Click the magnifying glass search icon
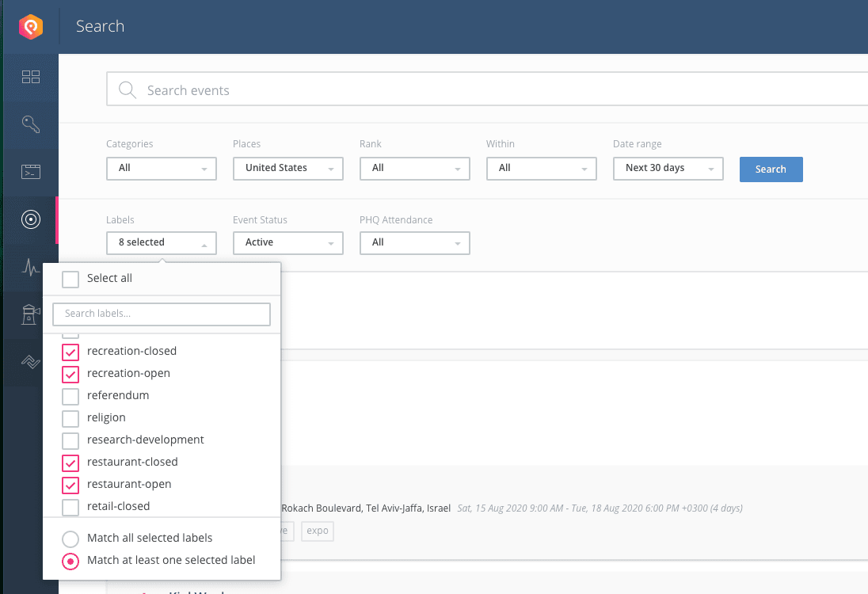The height and width of the screenshot is (594, 868). [x=127, y=90]
